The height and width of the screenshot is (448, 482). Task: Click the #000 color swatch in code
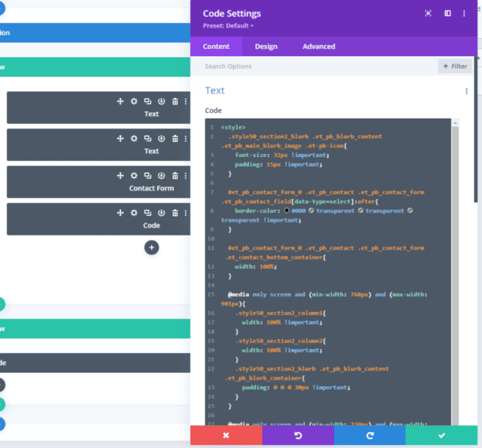288,211
